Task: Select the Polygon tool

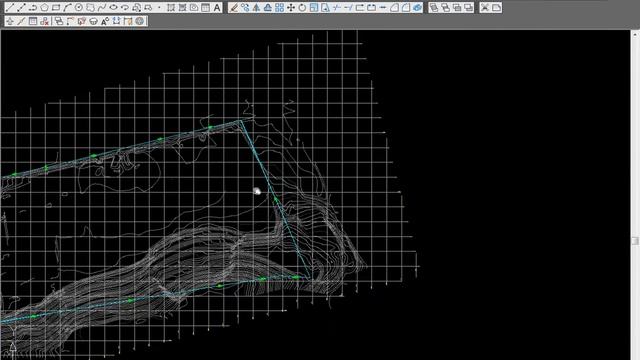Action: 44,8
